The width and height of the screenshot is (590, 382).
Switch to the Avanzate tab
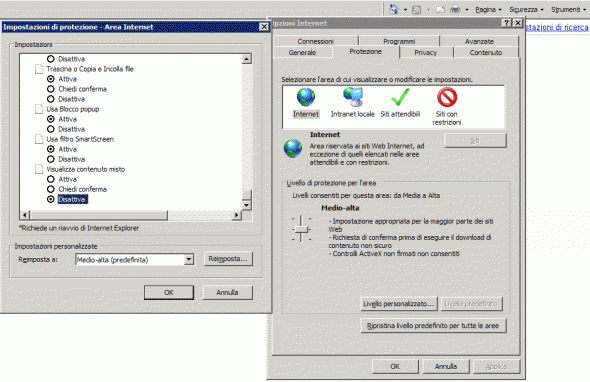(479, 41)
